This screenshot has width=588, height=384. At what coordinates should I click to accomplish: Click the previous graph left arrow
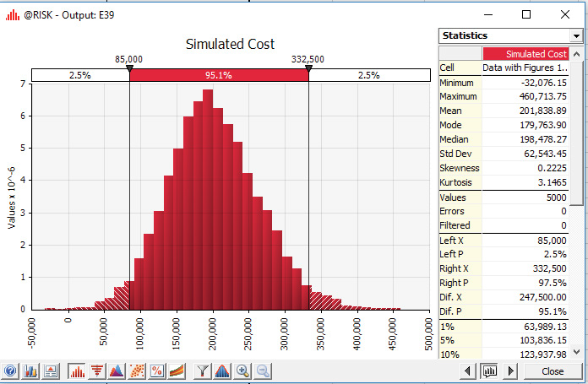click(470, 371)
